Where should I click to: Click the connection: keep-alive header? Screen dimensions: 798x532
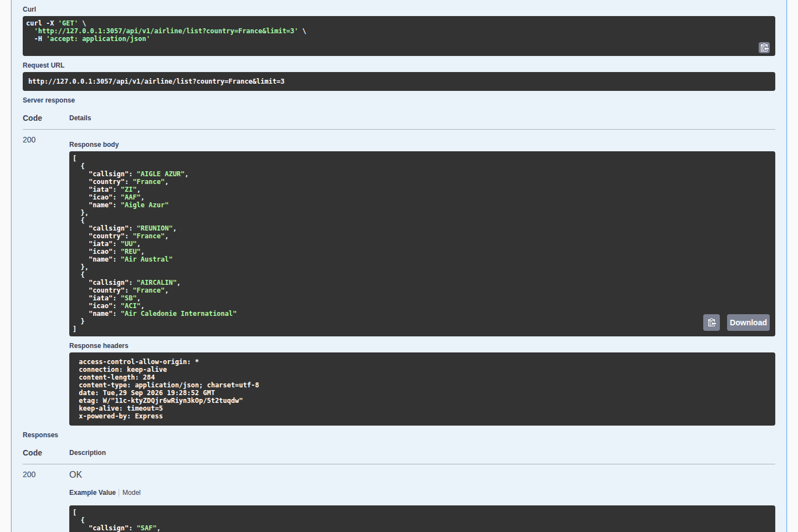coord(123,370)
